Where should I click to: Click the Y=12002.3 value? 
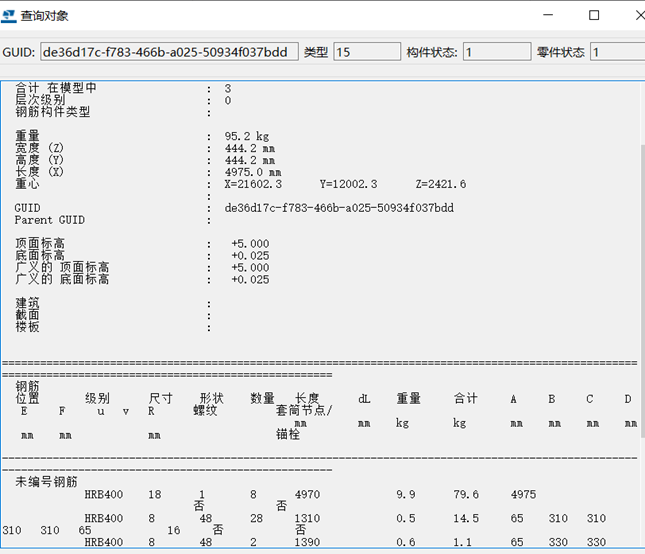tap(348, 184)
